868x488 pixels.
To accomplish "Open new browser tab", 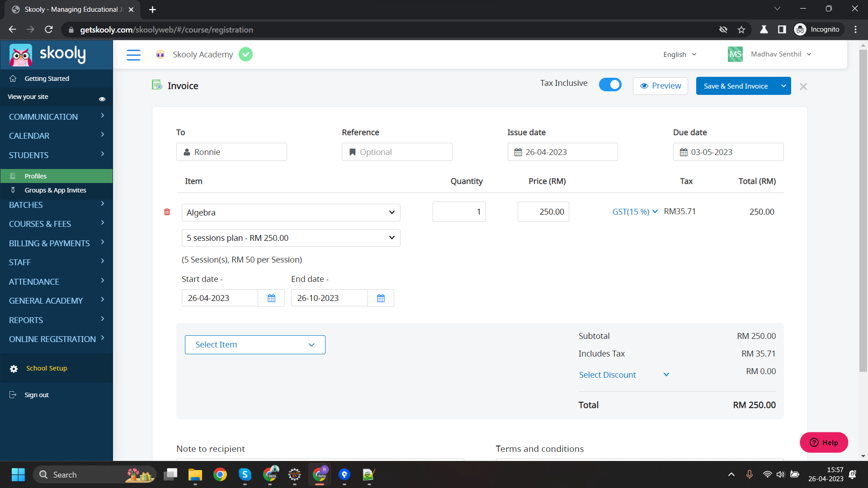I will (152, 9).
